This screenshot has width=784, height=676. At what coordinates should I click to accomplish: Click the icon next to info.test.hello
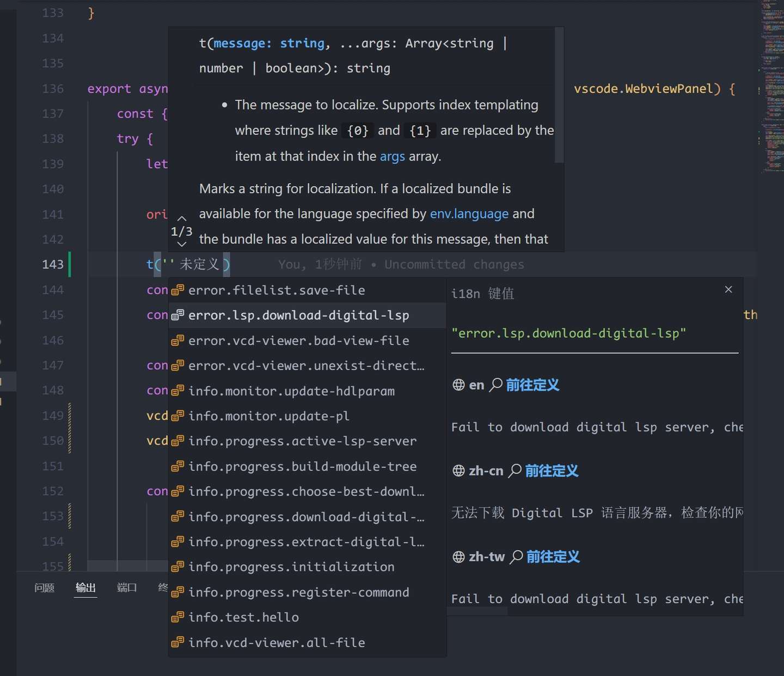pyautogui.click(x=177, y=617)
